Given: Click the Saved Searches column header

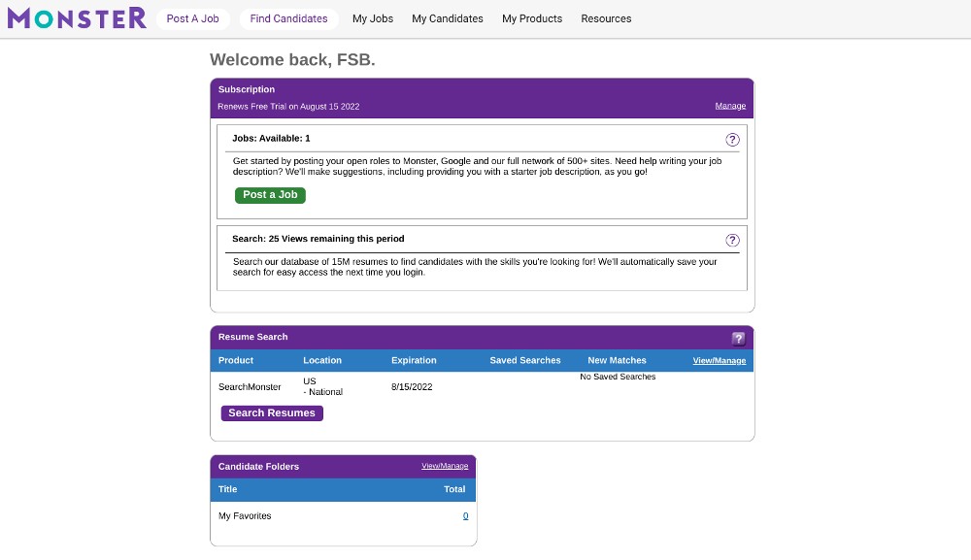Looking at the screenshot, I should tap(525, 360).
